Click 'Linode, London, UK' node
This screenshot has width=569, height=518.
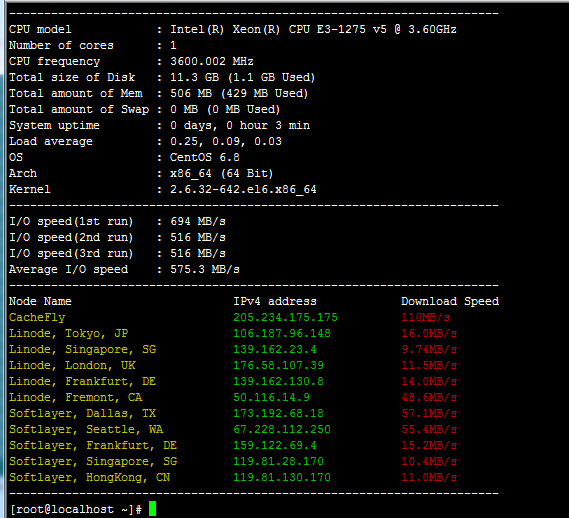72,365
